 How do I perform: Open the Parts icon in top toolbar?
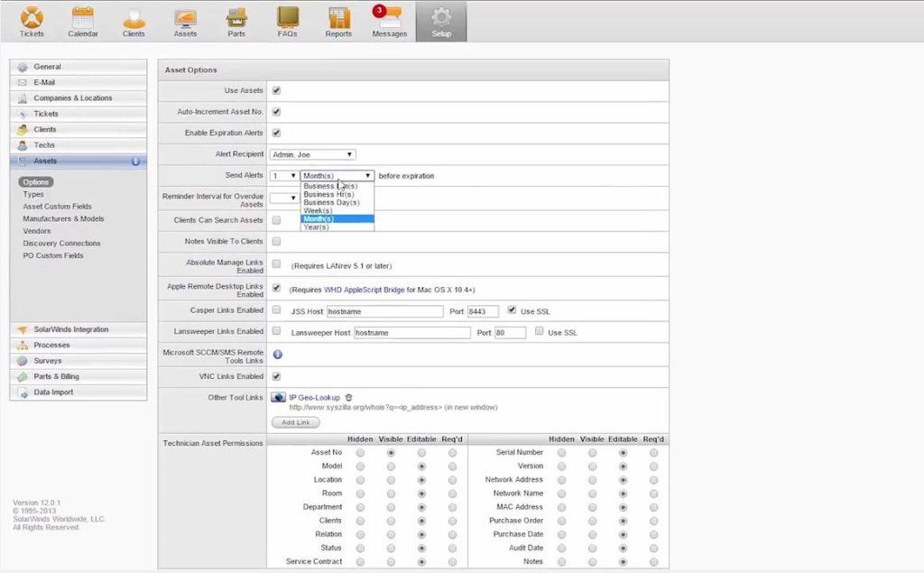[x=236, y=18]
